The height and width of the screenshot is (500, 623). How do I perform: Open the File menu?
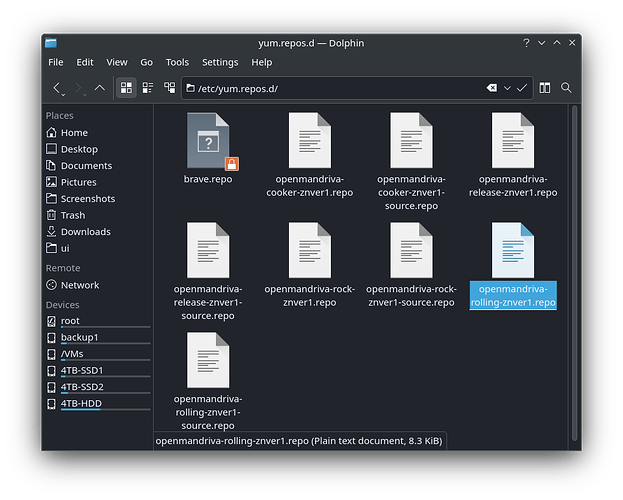56,62
